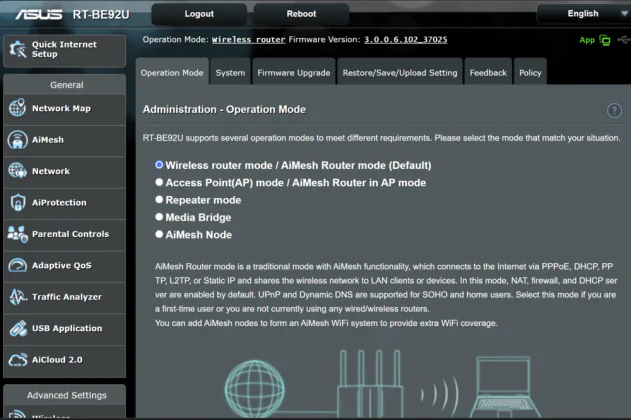Screen dimensions: 631x420
Task: Click the Advanced Settings section header
Action: (x=65, y=395)
